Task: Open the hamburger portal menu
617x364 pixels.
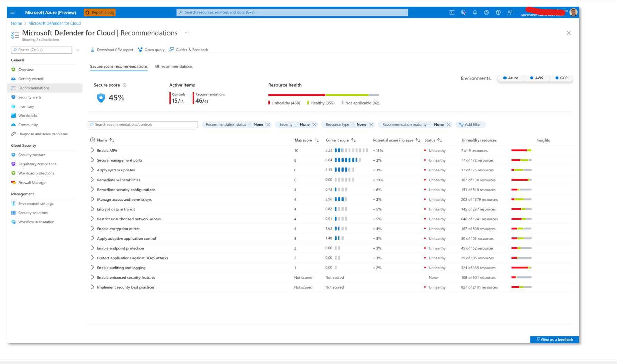Action: (x=12, y=12)
